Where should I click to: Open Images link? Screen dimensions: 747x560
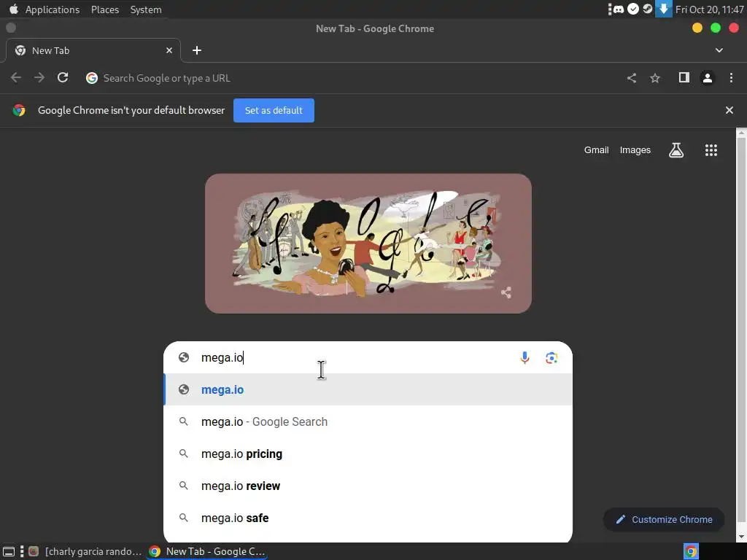(x=635, y=150)
